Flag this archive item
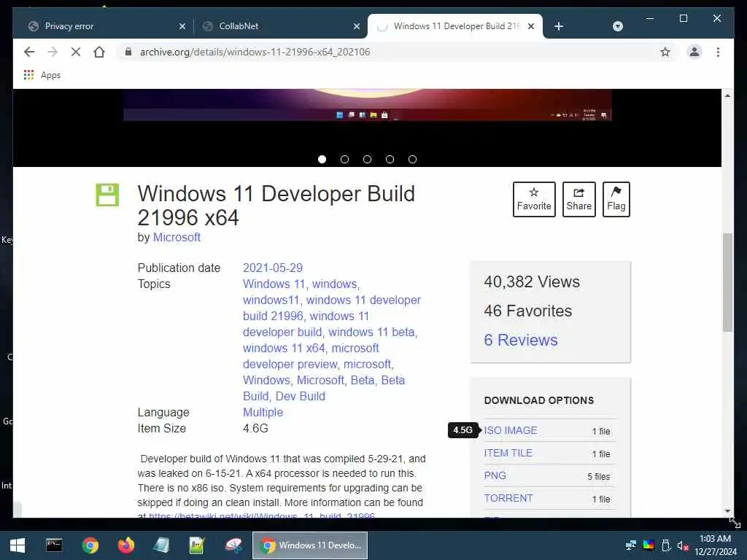Viewport: 747px width, 560px height. click(616, 199)
